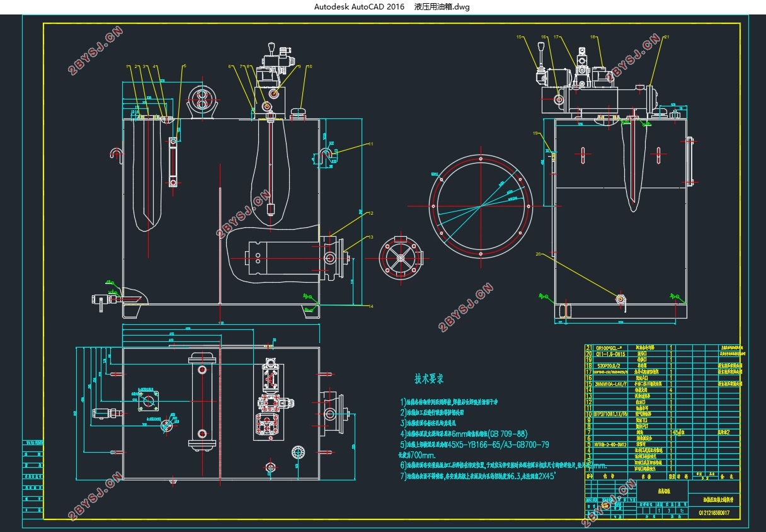Select the oil level gauge on the front view

172,159
